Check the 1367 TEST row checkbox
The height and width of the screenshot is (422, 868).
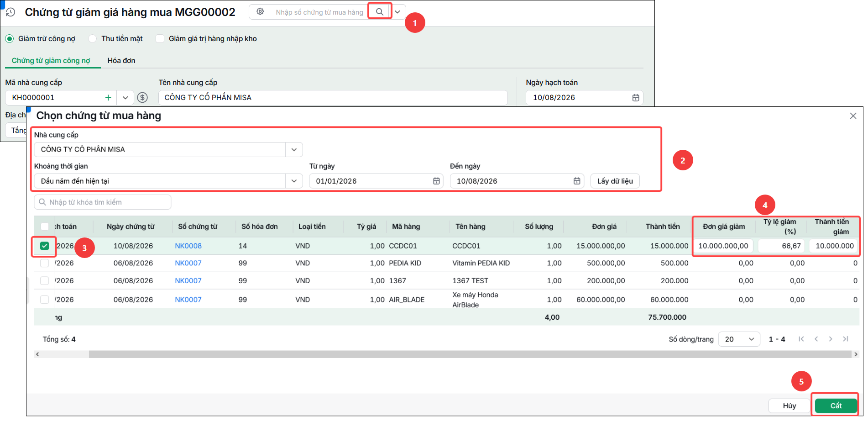click(44, 281)
